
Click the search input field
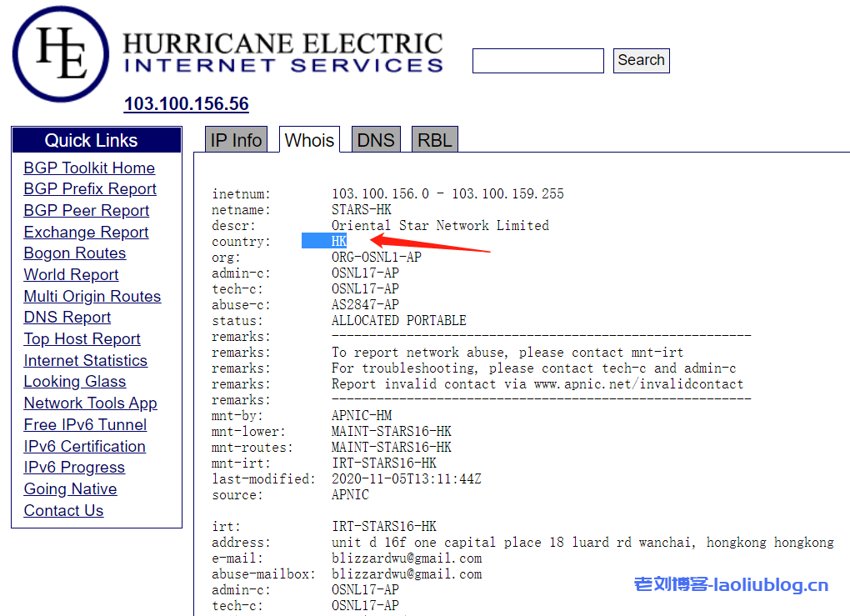537,61
